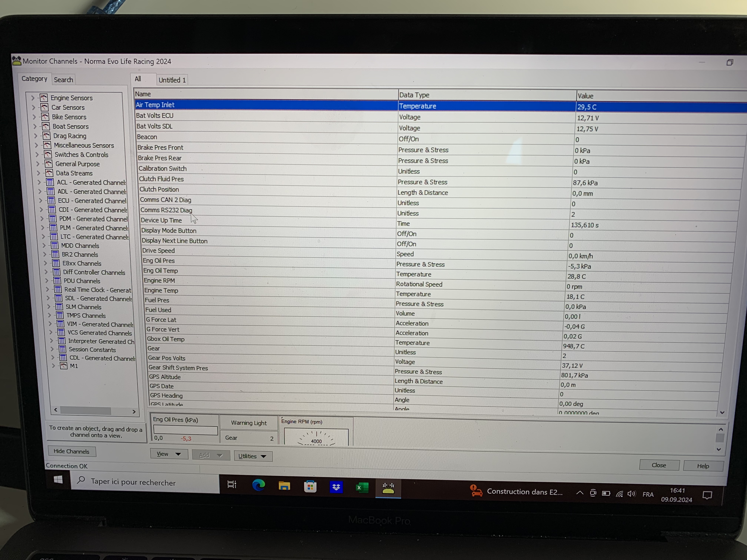The width and height of the screenshot is (747, 560).
Task: Click the taskbar search box
Action: coord(145,482)
